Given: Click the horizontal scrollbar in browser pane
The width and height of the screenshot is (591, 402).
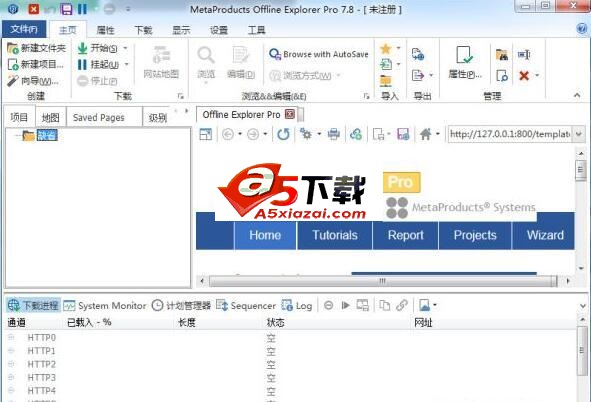Looking at the screenshot, I should [x=383, y=281].
